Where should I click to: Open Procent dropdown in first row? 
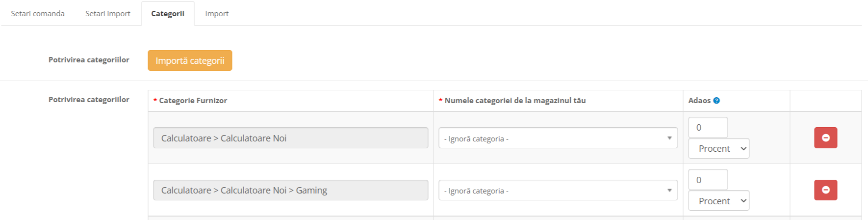[718, 149]
